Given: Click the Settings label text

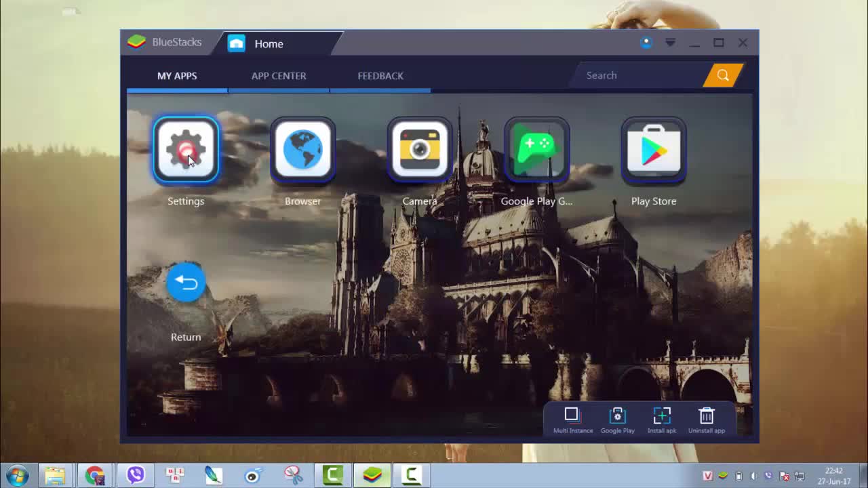Looking at the screenshot, I should click(186, 201).
